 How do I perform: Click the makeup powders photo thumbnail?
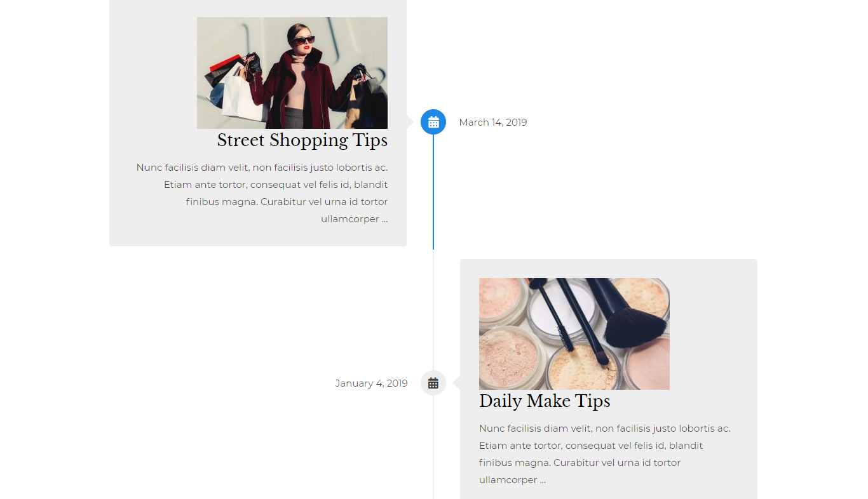[x=574, y=334]
